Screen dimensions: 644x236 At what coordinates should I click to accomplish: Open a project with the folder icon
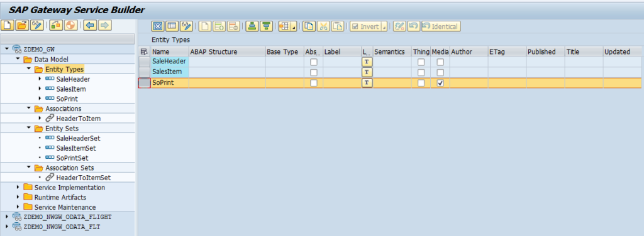click(x=22, y=25)
